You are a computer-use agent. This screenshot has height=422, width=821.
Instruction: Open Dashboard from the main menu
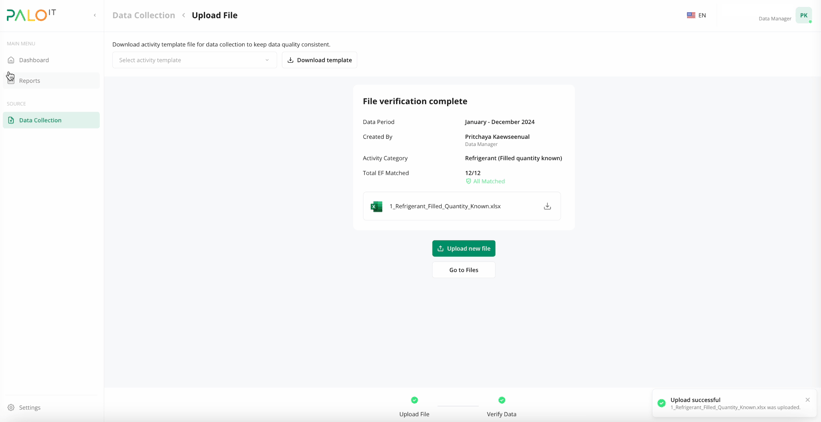coord(34,60)
